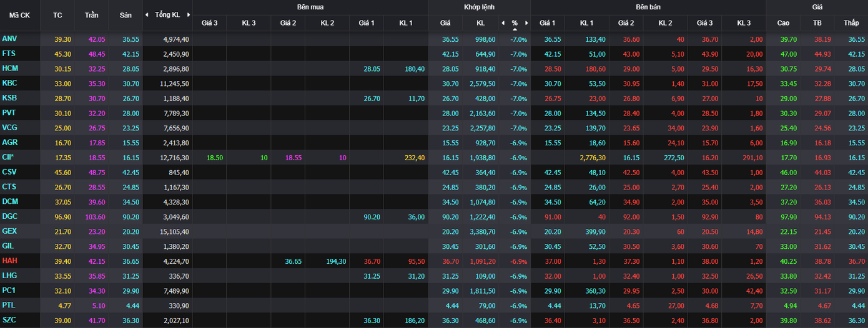Select the Sàn floor price column header

[x=125, y=14]
